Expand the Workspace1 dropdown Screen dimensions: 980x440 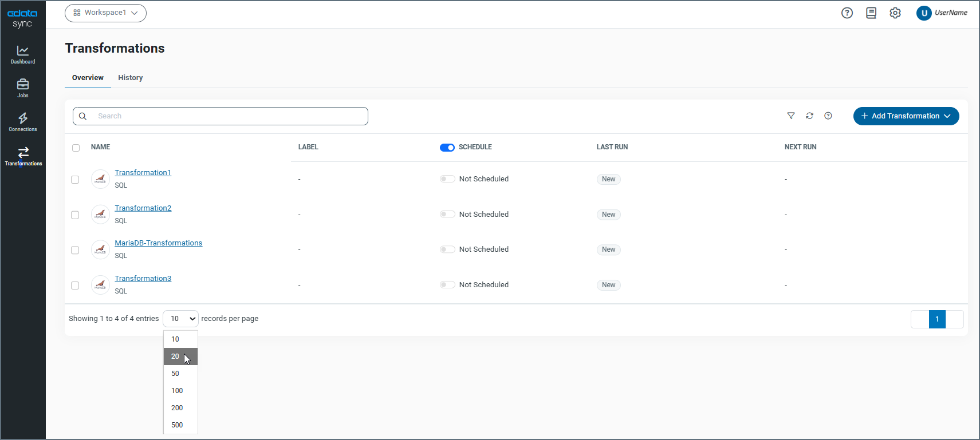click(x=105, y=13)
